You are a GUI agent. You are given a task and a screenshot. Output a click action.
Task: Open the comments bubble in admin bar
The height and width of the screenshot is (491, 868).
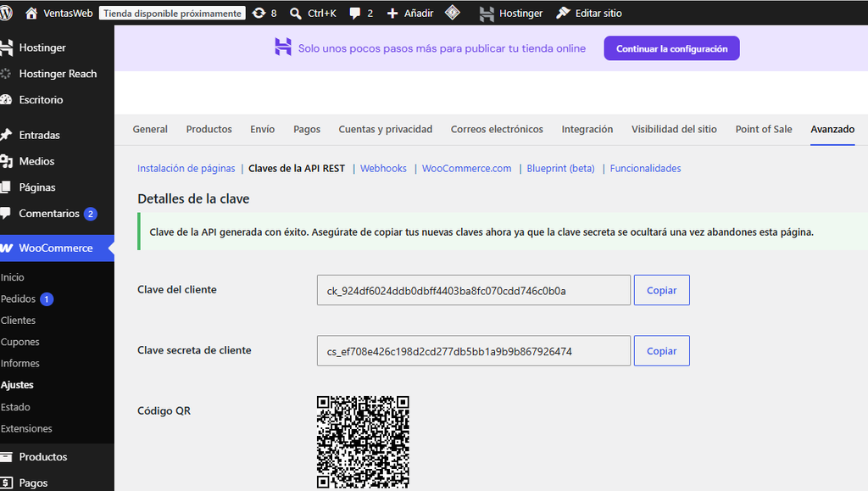[x=361, y=14]
